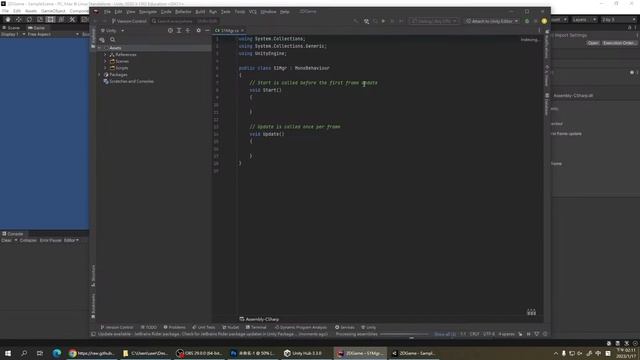Image resolution: width=640 pixels, height=360 pixels.
Task: Click the Assembly-CSharp breadcrumb
Action: (259, 319)
